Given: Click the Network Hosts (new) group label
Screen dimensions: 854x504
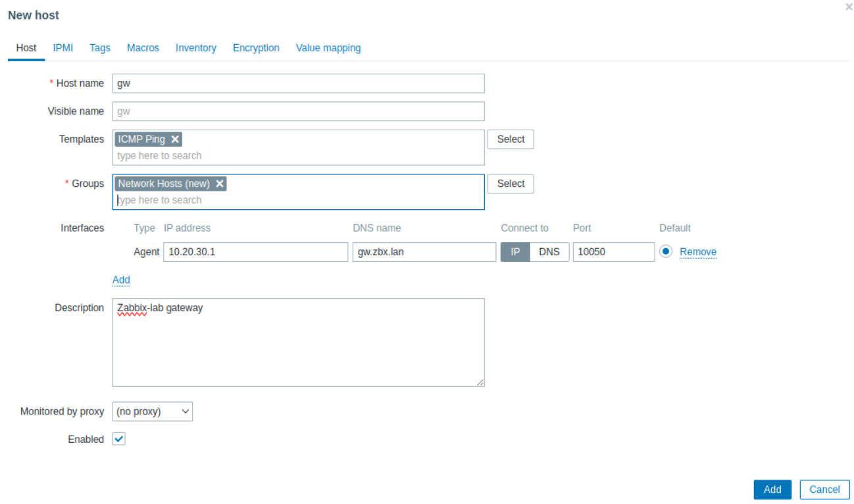Looking at the screenshot, I should [164, 184].
